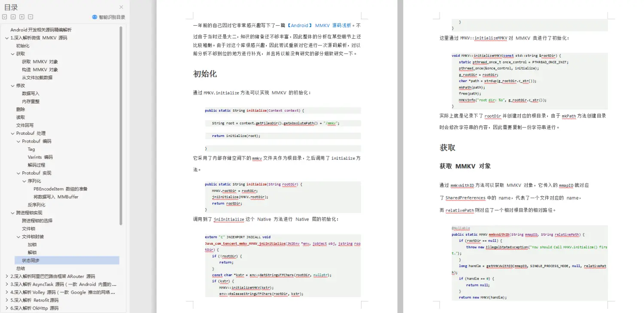The height and width of the screenshot is (313, 644).
Task: Click the minus demote-level outline icon
Action: [30, 17]
